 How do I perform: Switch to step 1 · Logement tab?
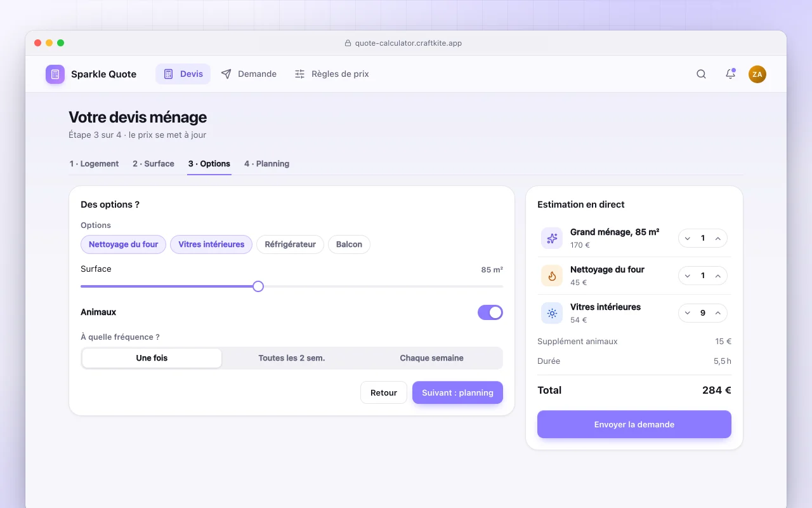(x=94, y=164)
